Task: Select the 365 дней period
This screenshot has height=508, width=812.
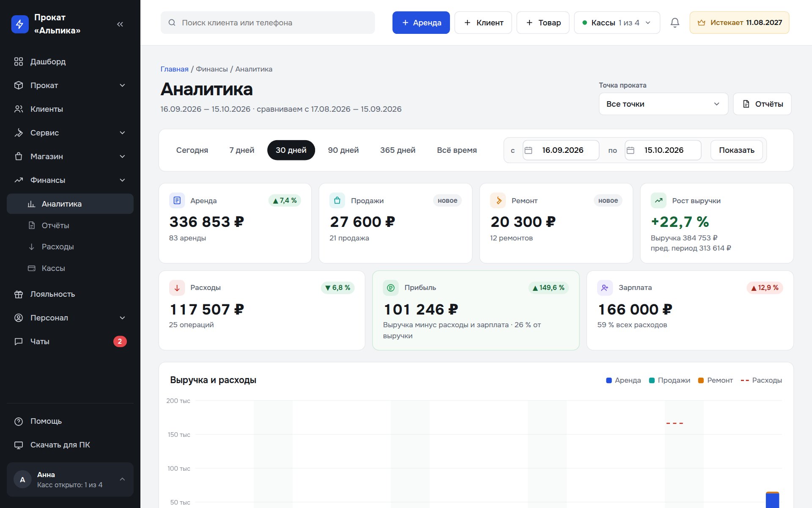Action: click(398, 150)
